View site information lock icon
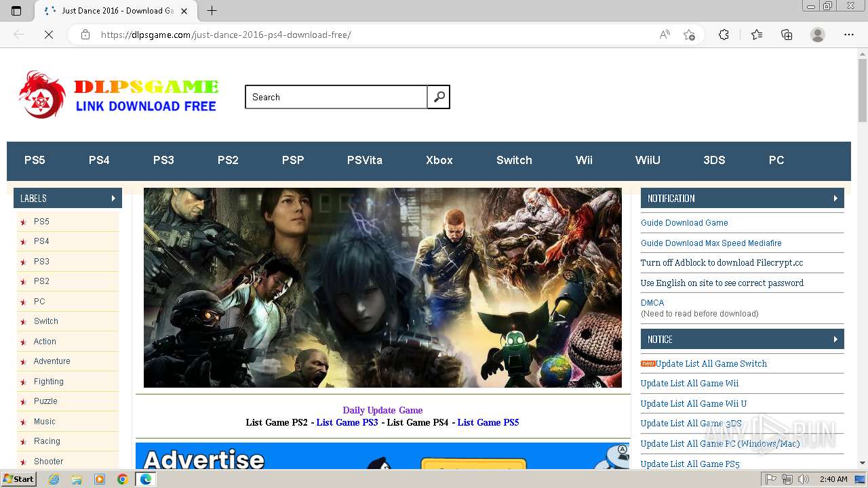 point(85,35)
